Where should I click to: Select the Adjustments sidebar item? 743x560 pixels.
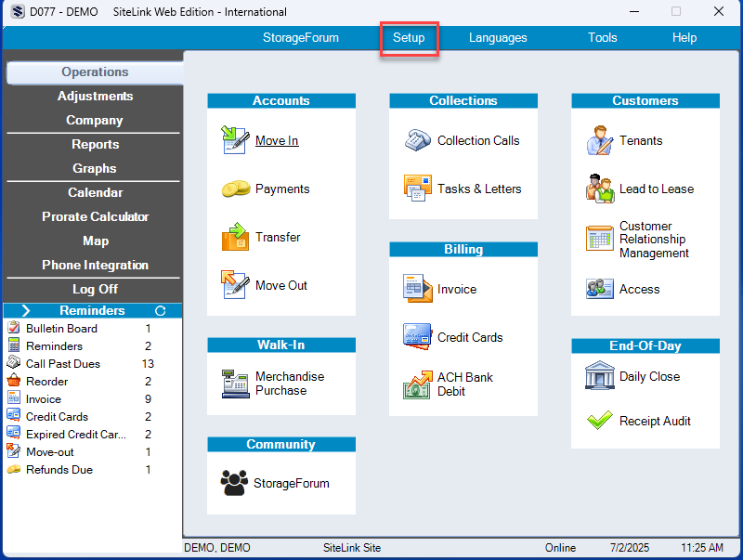(96, 97)
